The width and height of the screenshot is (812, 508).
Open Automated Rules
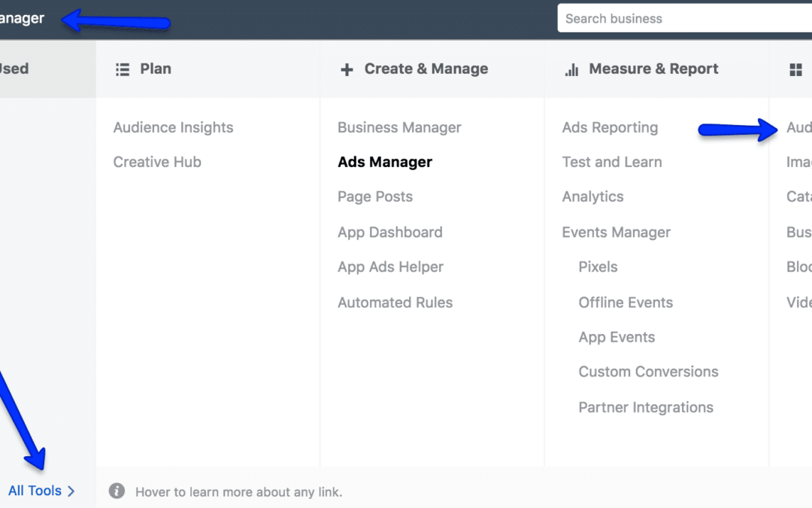pyautogui.click(x=395, y=303)
